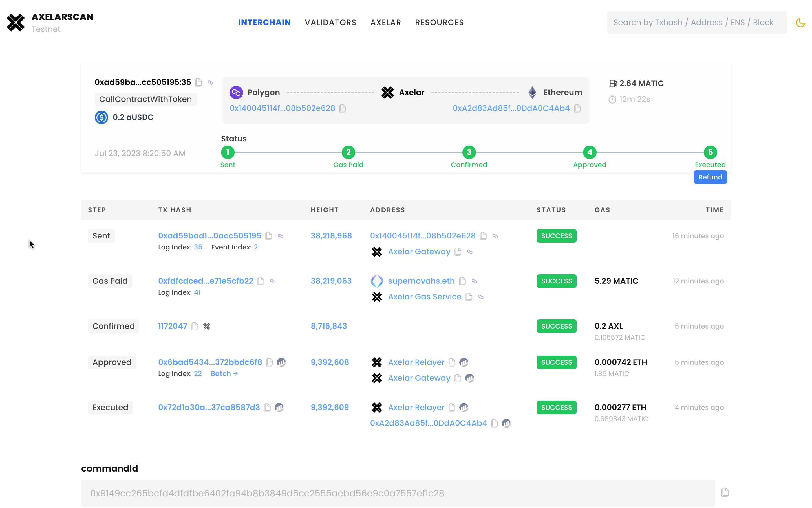This screenshot has width=812, height=508.
Task: Open Etherscan icon for Approved row Axelar Gateway
Action: pyautogui.click(x=470, y=378)
